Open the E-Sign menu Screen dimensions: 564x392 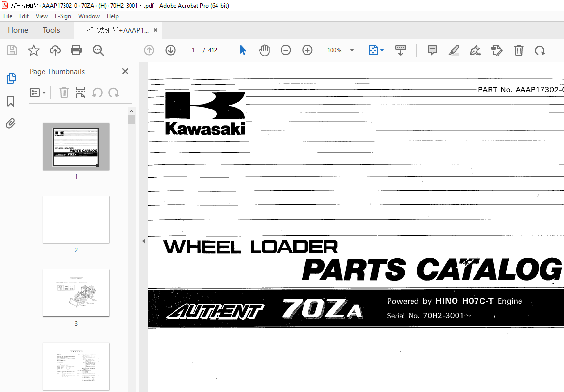click(63, 16)
